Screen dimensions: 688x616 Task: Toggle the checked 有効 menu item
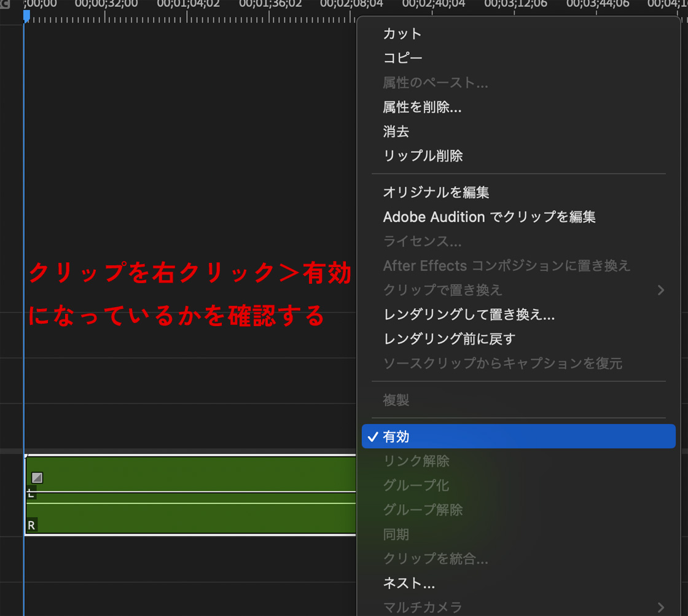pyautogui.click(x=518, y=436)
